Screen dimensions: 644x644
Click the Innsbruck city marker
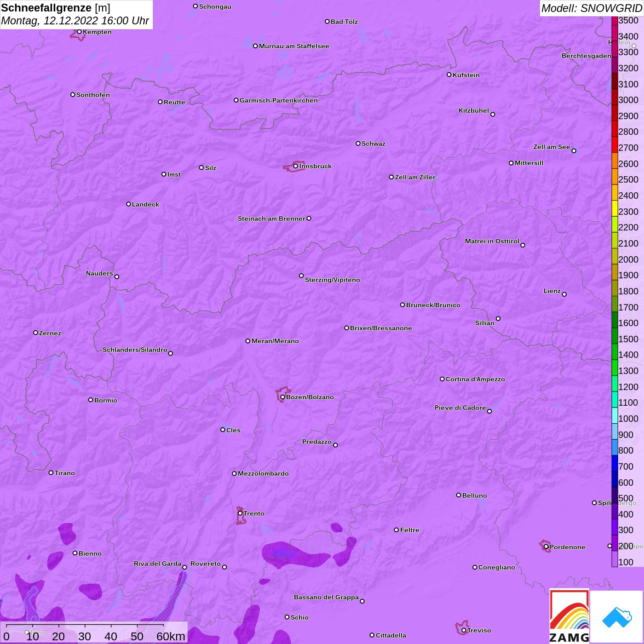(295, 166)
